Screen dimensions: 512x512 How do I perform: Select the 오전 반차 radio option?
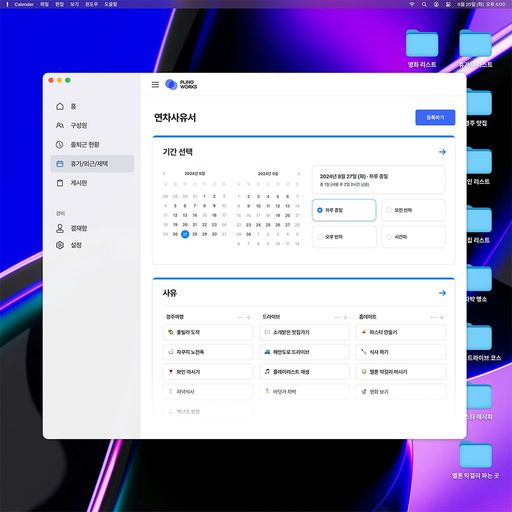tap(413, 210)
